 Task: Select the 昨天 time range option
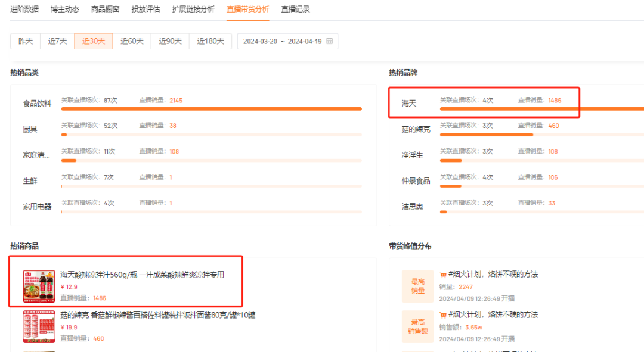pos(26,41)
